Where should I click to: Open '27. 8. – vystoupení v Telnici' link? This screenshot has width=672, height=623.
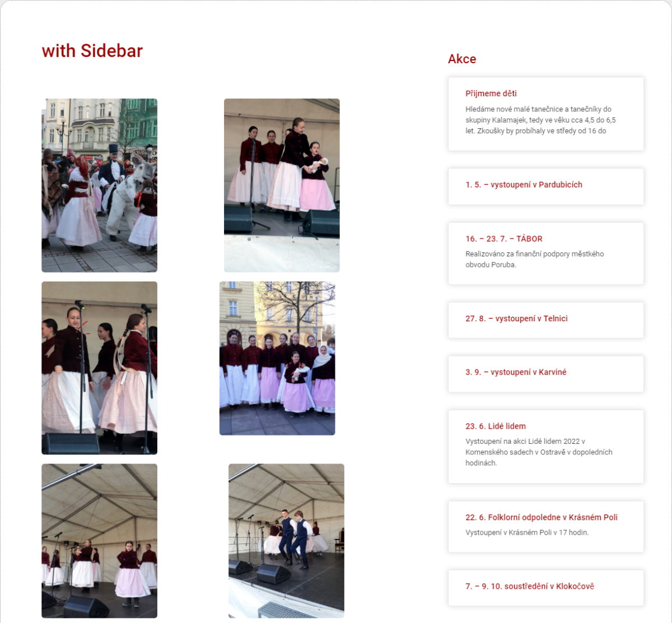516,318
